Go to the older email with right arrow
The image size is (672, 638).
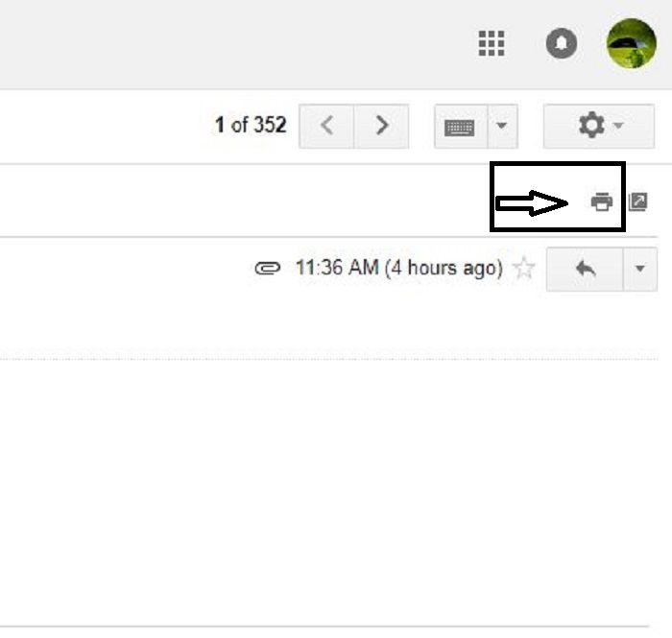click(x=381, y=126)
